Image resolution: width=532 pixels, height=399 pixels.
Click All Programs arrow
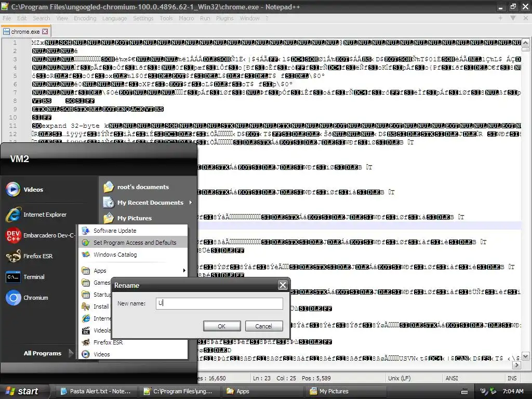[71, 353]
